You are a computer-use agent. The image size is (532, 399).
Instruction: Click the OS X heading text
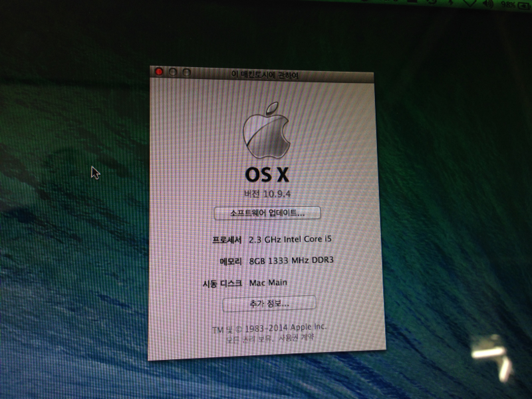pos(267,174)
